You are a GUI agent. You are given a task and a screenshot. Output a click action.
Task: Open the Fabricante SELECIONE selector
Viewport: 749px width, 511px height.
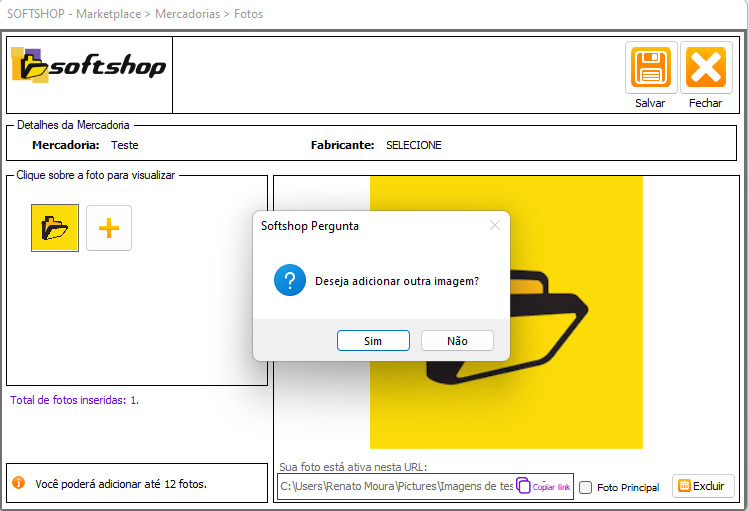[413, 145]
